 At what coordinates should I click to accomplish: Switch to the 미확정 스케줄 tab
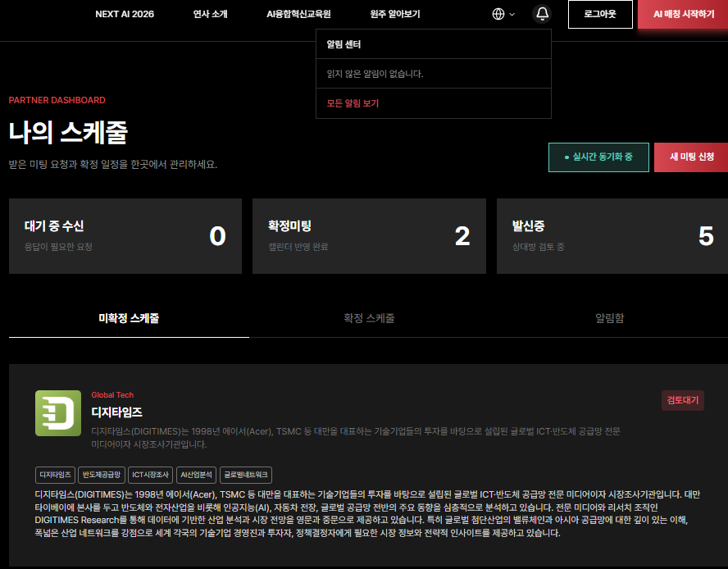(129, 318)
